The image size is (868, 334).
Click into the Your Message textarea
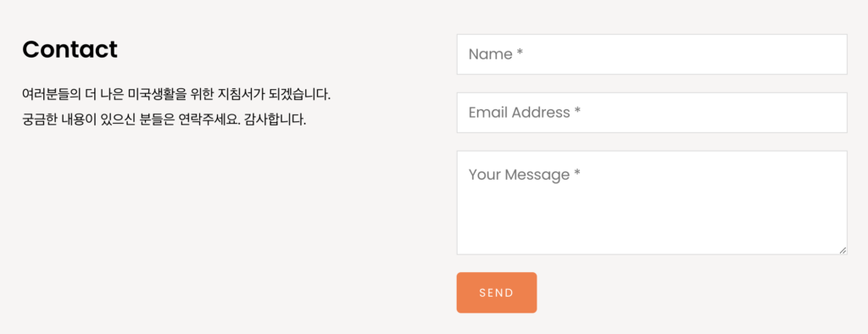[652, 203]
